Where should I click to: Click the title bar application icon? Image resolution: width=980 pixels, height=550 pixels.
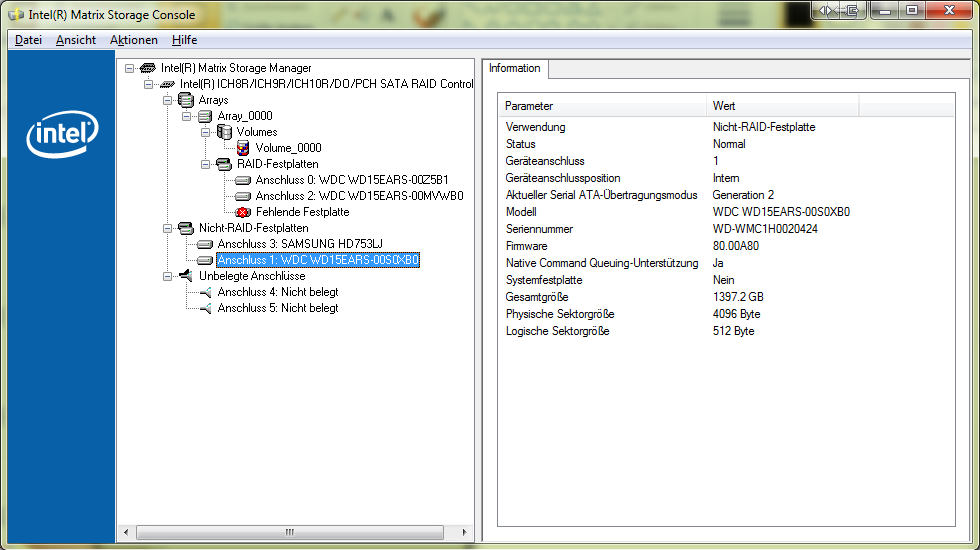pyautogui.click(x=16, y=14)
